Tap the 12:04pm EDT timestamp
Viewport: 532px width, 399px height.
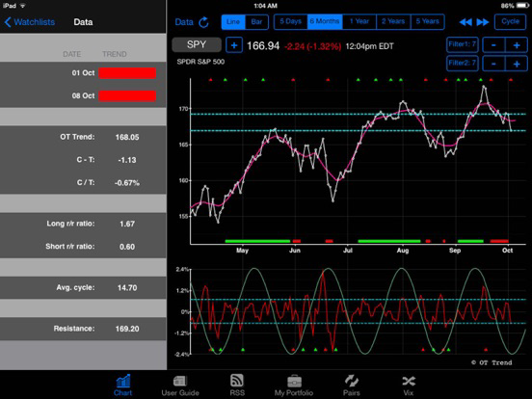(x=369, y=46)
